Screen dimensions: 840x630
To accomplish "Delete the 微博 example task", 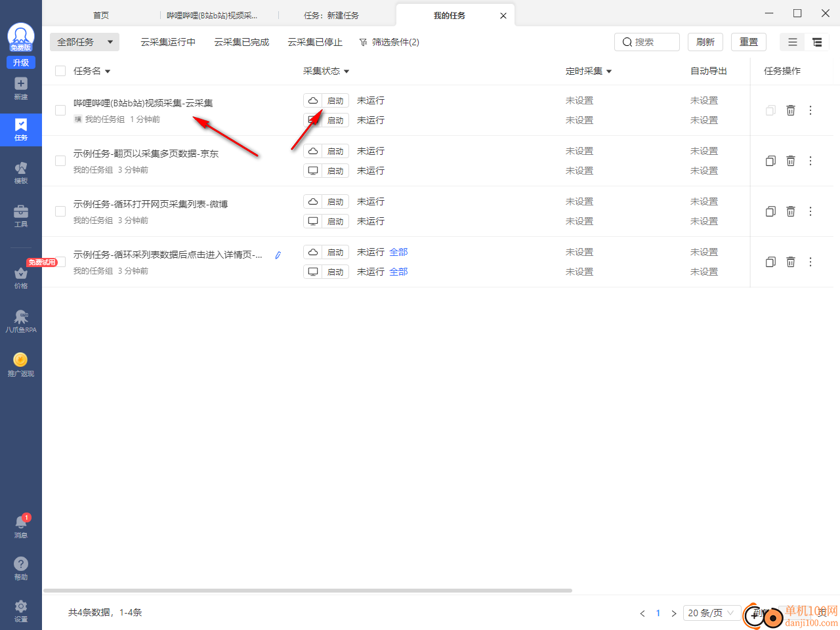I will click(791, 211).
